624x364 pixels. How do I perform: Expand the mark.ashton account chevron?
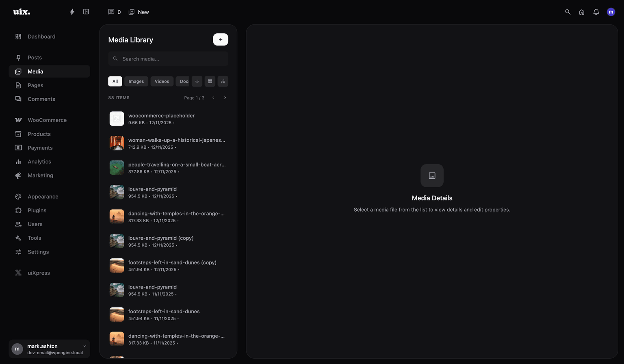[84, 346]
